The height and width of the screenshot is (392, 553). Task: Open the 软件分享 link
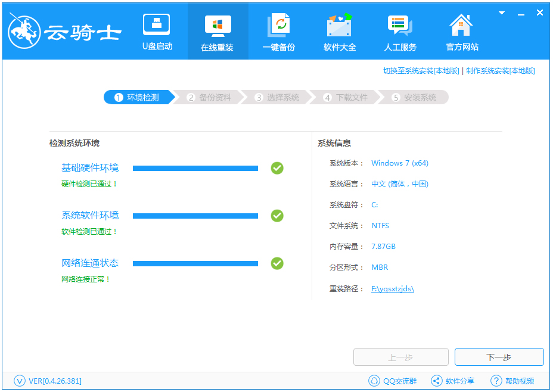(460, 381)
